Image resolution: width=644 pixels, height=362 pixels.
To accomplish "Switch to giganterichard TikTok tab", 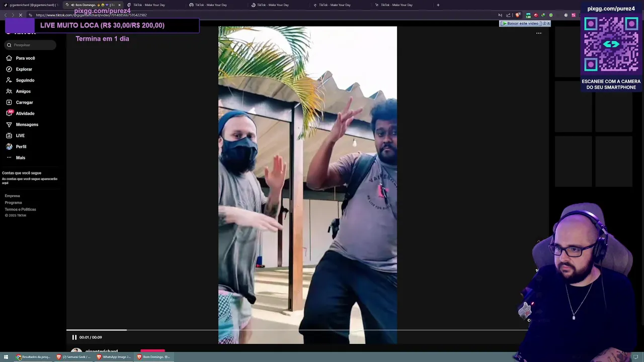I will pos(31,5).
